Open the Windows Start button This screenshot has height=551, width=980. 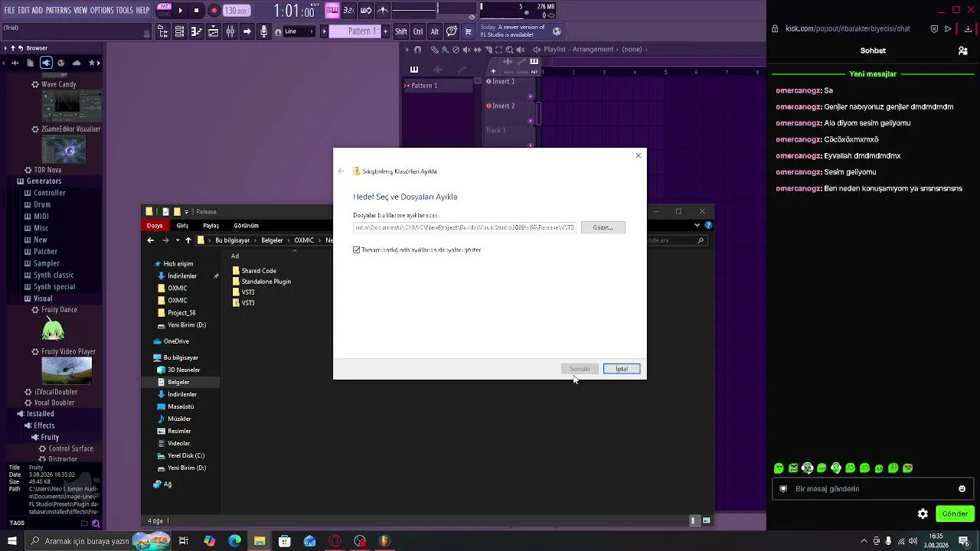[x=11, y=541]
